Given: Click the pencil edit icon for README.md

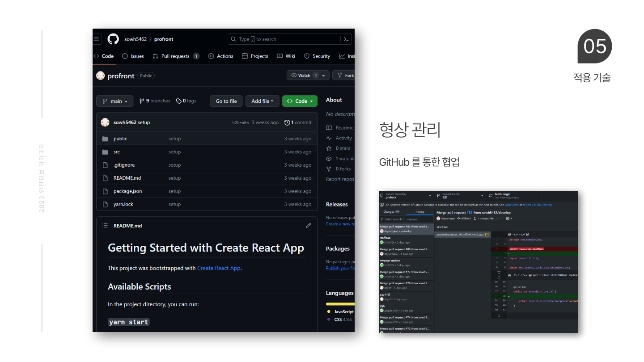Looking at the screenshot, I should (x=309, y=226).
